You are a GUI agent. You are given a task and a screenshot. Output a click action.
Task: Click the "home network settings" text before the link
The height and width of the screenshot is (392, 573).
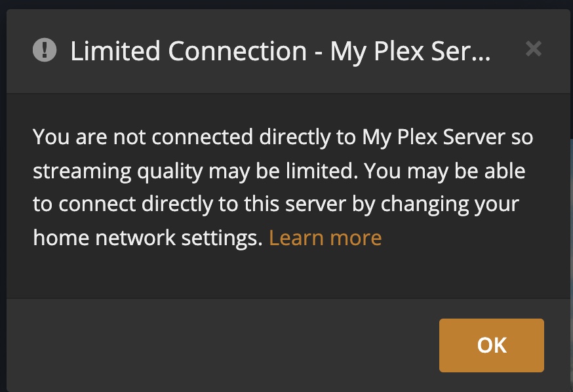(148, 238)
